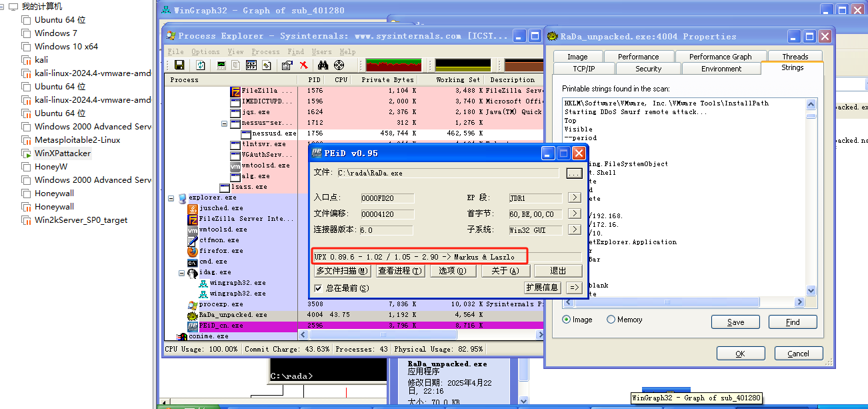Toggle the 总在最前 checkbox in PEiD
The image size is (868, 409).
point(318,288)
